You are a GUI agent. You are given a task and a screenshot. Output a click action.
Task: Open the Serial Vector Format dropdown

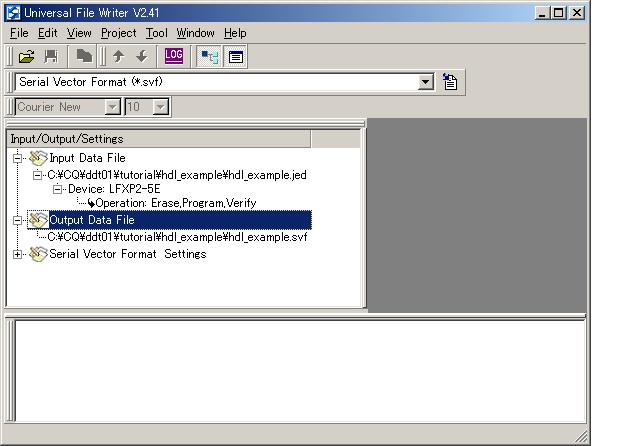[x=426, y=82]
